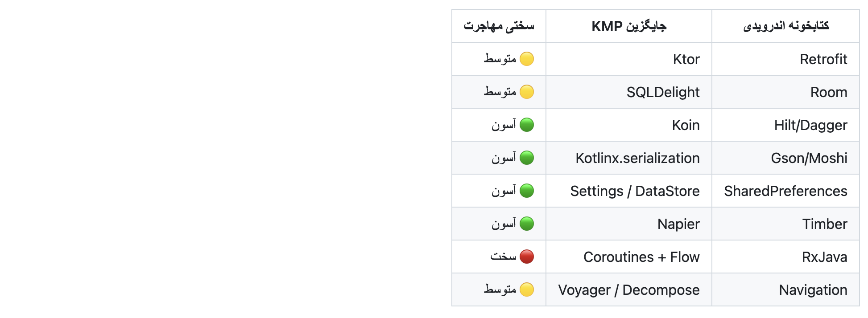Click the yellow circle in the Navigation row
868x318 pixels.
point(527,289)
